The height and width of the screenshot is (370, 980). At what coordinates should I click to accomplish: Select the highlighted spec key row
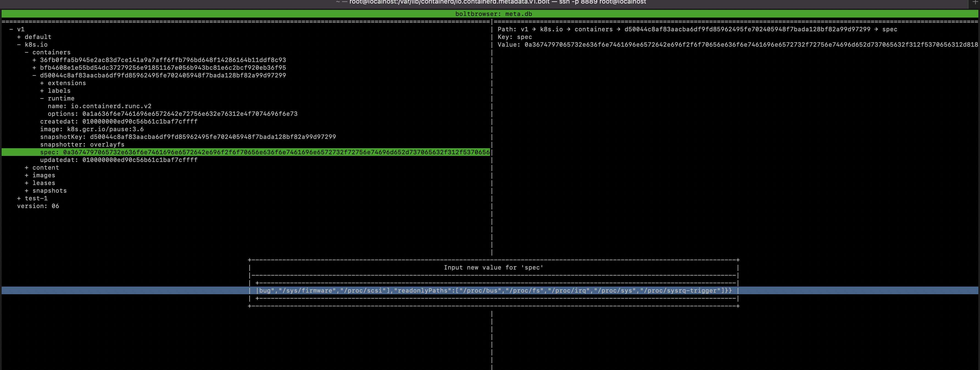(246, 152)
